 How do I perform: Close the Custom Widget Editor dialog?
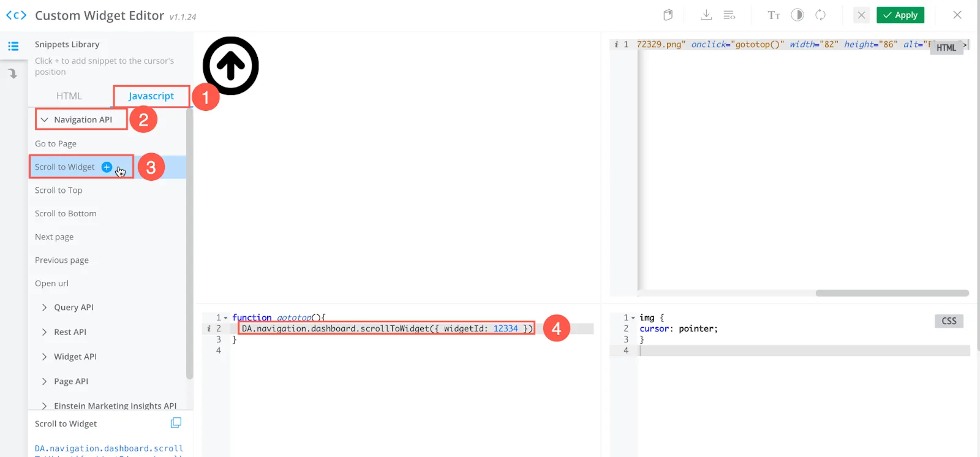tap(957, 15)
